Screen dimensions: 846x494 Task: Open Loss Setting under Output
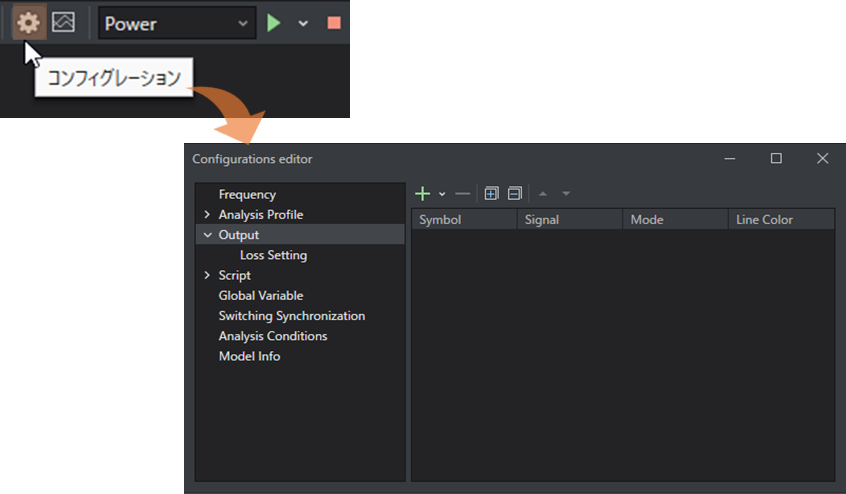click(x=274, y=255)
